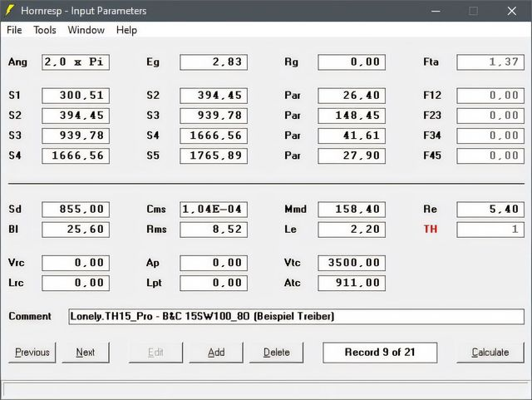Click the Fta field showing 1,37

(x=490, y=62)
